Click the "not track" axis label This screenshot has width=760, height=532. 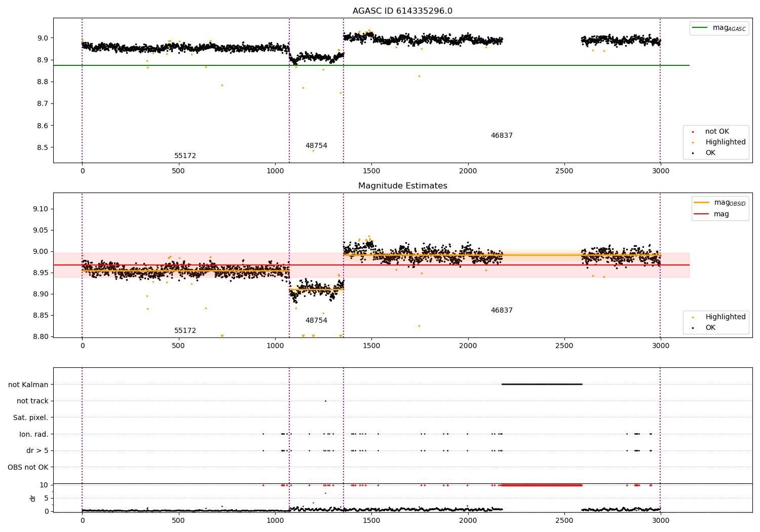coord(32,401)
